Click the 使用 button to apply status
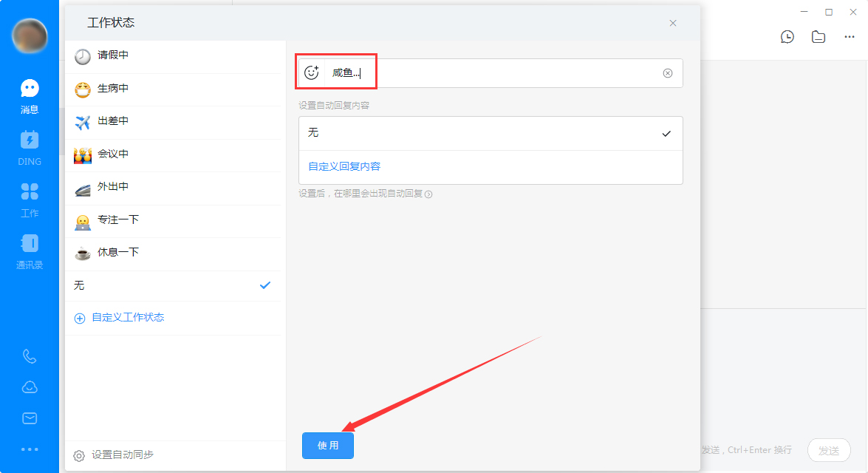The height and width of the screenshot is (473, 868). 327,446
